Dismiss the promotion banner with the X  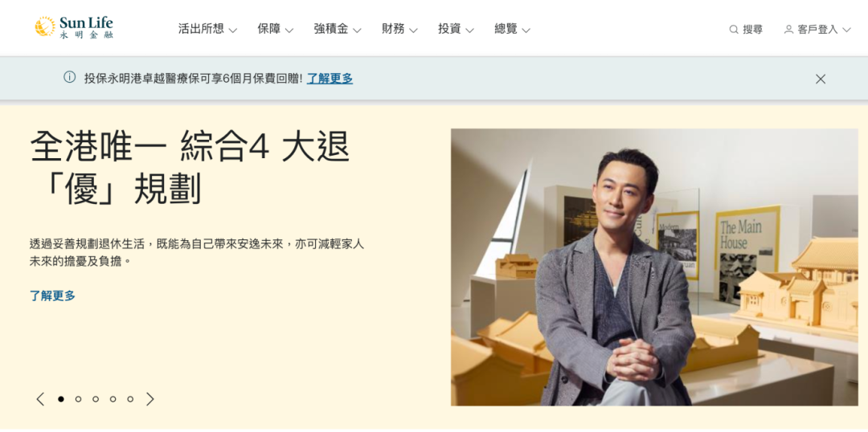click(x=821, y=79)
